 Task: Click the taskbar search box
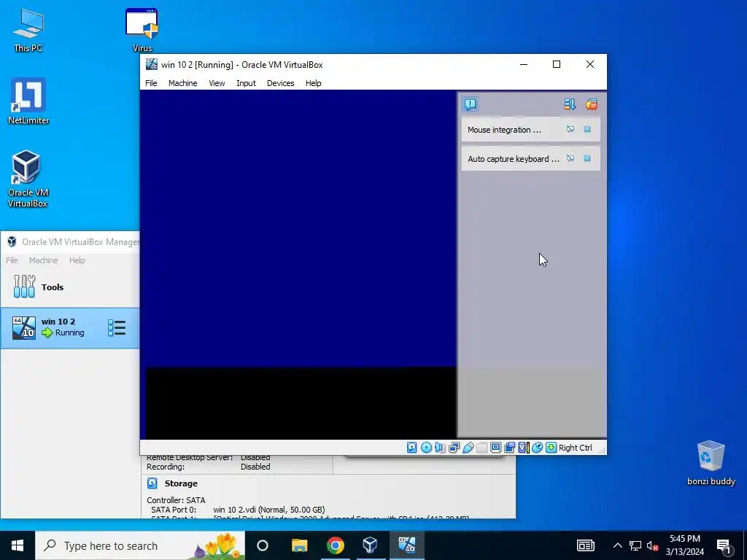(140, 545)
